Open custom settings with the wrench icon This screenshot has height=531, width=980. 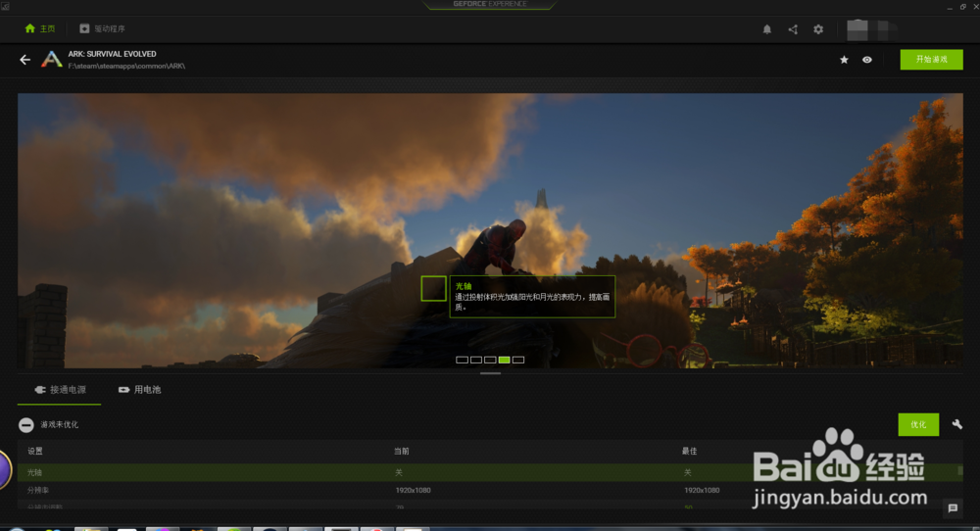click(956, 425)
